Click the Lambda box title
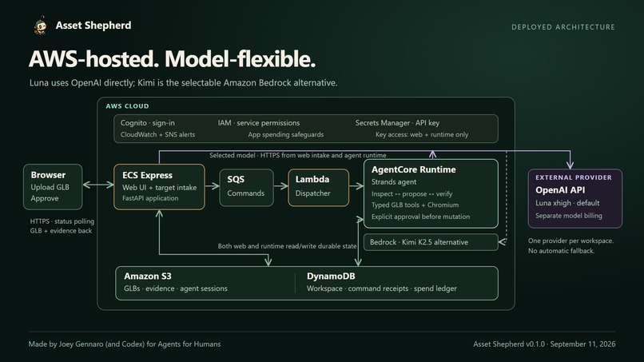This screenshot has height=362, width=644. (312, 180)
